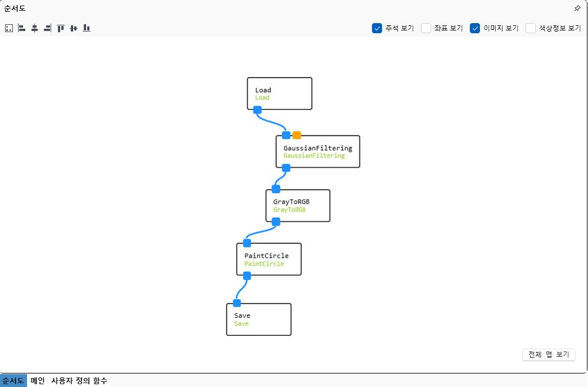This screenshot has height=387, width=588.
Task: Click the orange port on GaussianFiltering
Action: point(297,135)
